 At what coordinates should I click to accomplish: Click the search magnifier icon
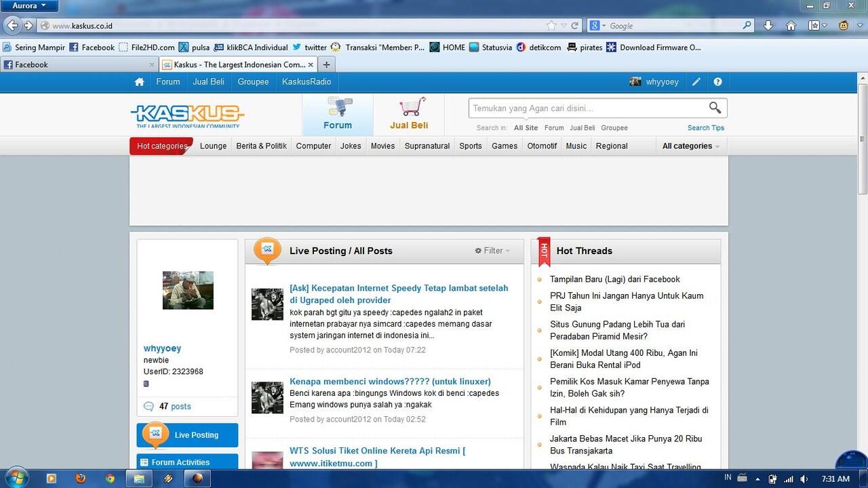pos(715,108)
